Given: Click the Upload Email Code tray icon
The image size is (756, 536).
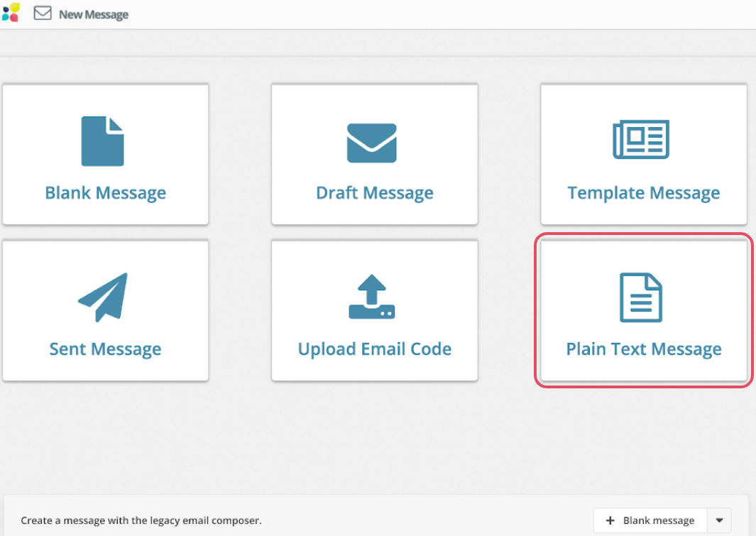Looking at the screenshot, I should pos(372,297).
